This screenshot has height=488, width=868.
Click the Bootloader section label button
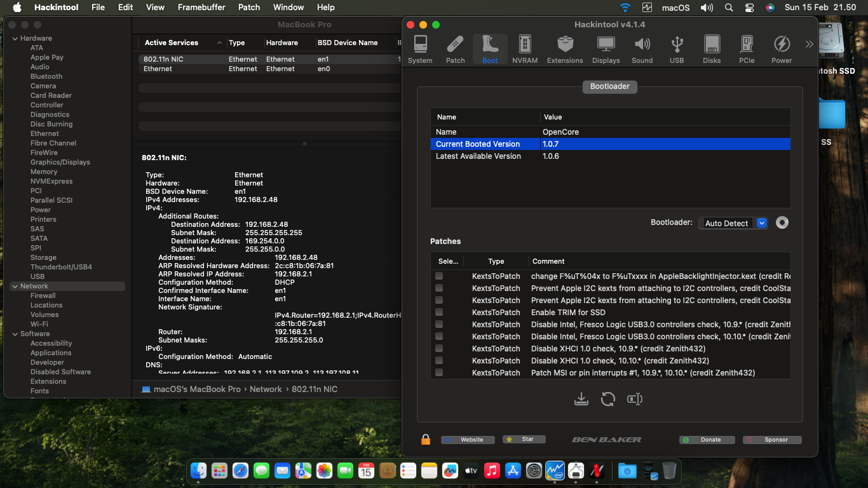click(x=610, y=86)
